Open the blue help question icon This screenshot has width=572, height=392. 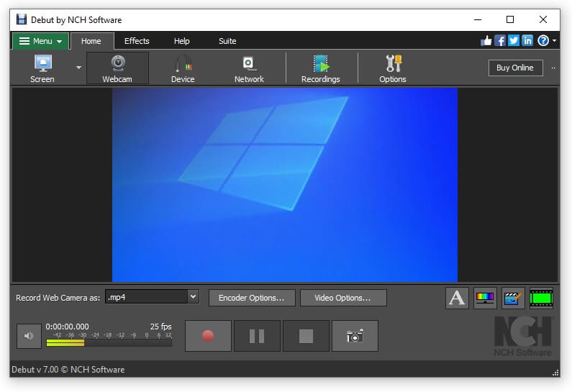(543, 40)
